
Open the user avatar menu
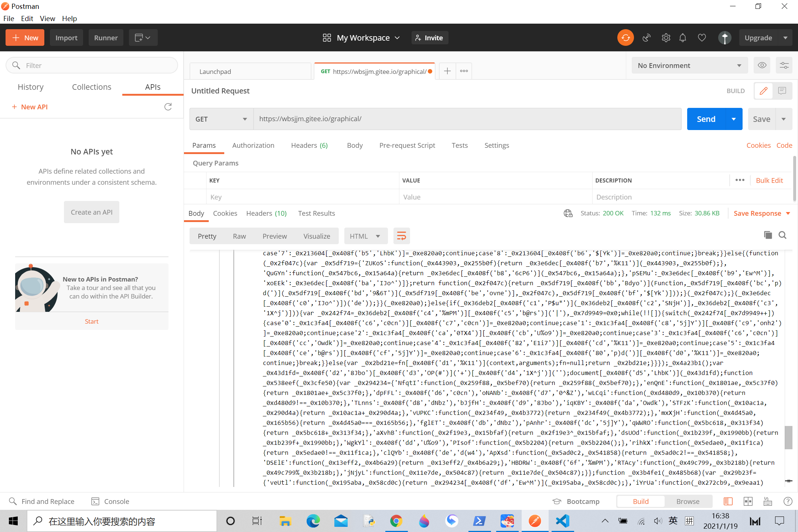[724, 38]
